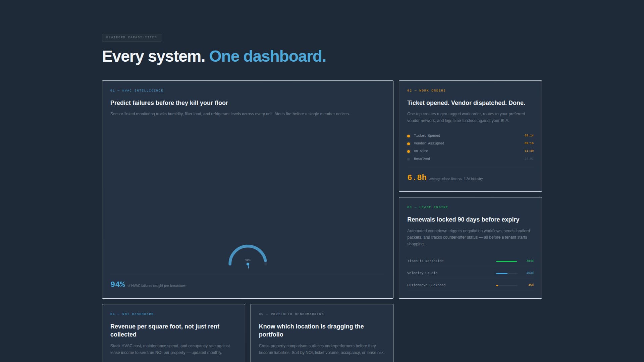Image resolution: width=644 pixels, height=362 pixels.
Task: Click the blue 'One dashboard.' heading text
Action: point(268,56)
